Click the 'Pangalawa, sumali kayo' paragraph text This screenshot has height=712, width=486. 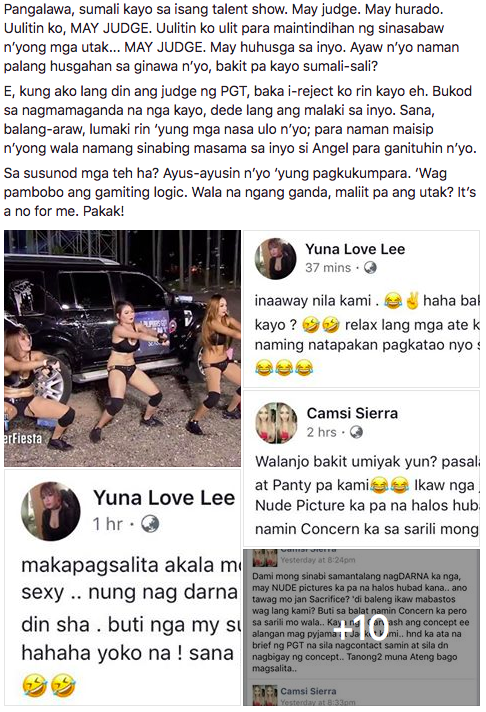click(x=232, y=38)
